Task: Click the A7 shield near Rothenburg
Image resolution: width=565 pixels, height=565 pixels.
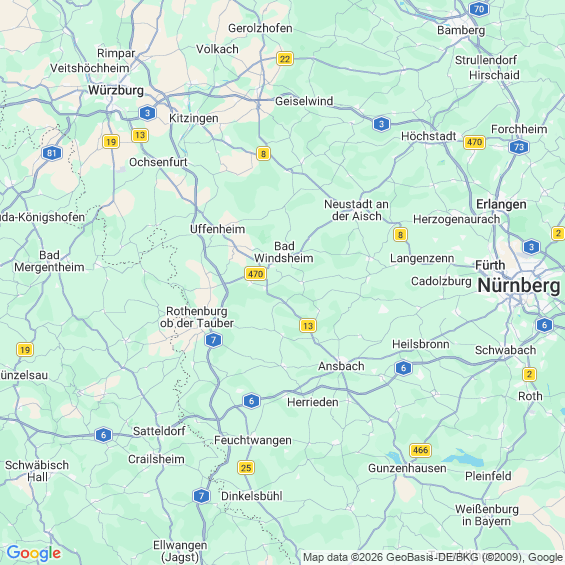Action: tap(213, 340)
